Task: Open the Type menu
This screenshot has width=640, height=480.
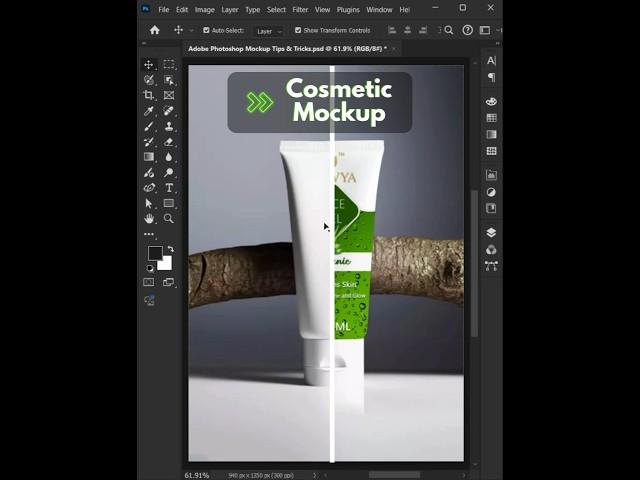Action: [253, 10]
